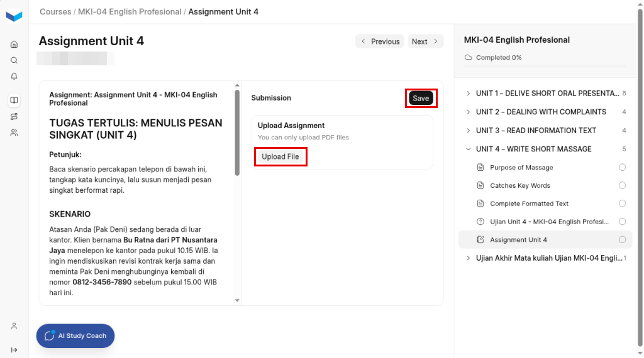Open the Complete Formatted Text lesson
Image resolution: width=644 pixels, height=358 pixels.
(x=545, y=203)
